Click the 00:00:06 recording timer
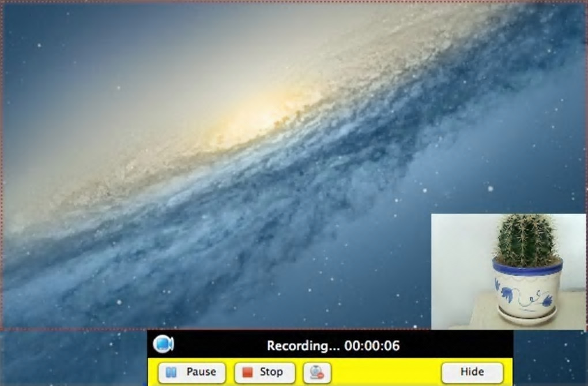 point(372,346)
